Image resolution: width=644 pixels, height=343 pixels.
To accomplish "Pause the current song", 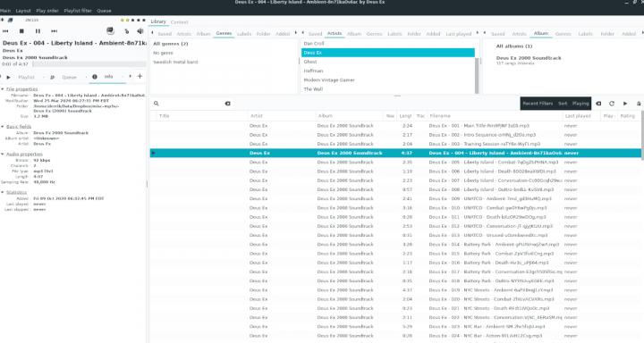I will [38, 31].
